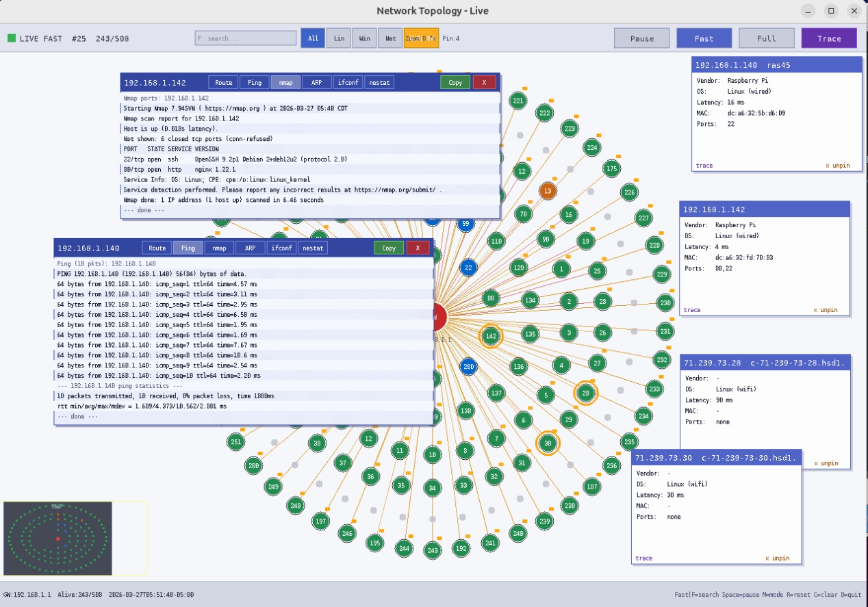Select the ARP tool on the 192.168.1.142 panel
The height and width of the screenshot is (607, 868).
click(x=316, y=81)
